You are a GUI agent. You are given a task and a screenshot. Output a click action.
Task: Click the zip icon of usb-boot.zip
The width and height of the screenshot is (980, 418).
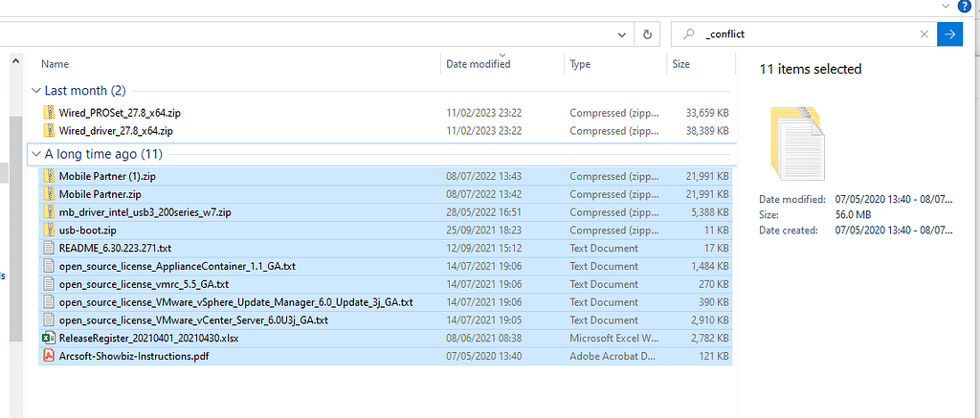tap(50, 231)
